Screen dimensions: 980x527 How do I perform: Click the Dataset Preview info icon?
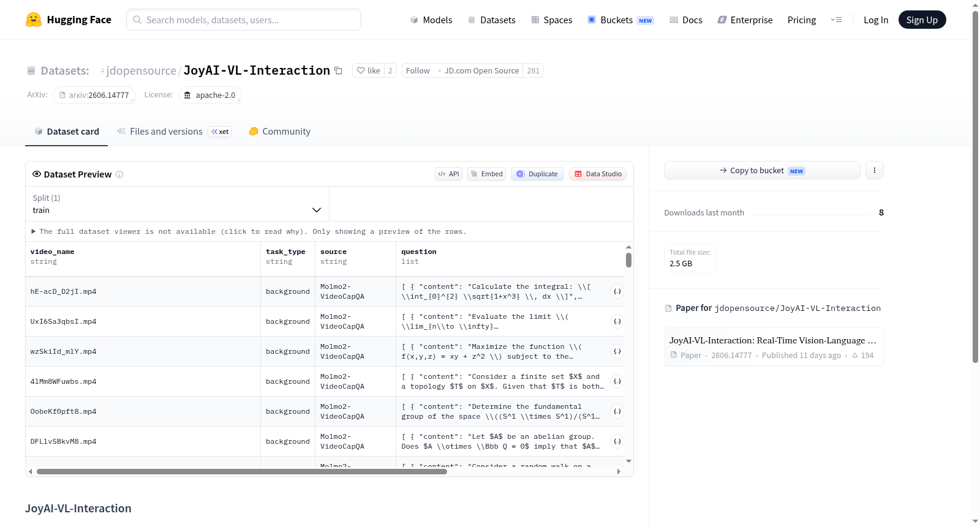[x=119, y=174]
